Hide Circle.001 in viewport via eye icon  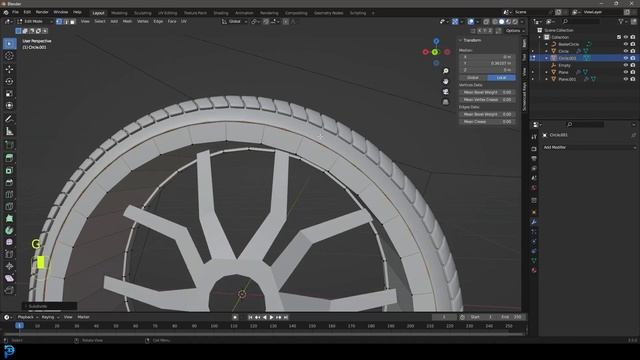626,58
